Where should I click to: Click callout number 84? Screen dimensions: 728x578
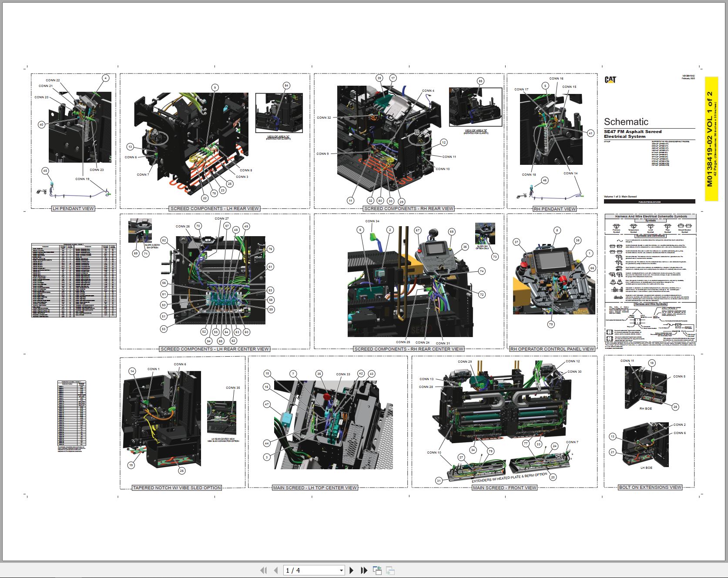point(286,86)
